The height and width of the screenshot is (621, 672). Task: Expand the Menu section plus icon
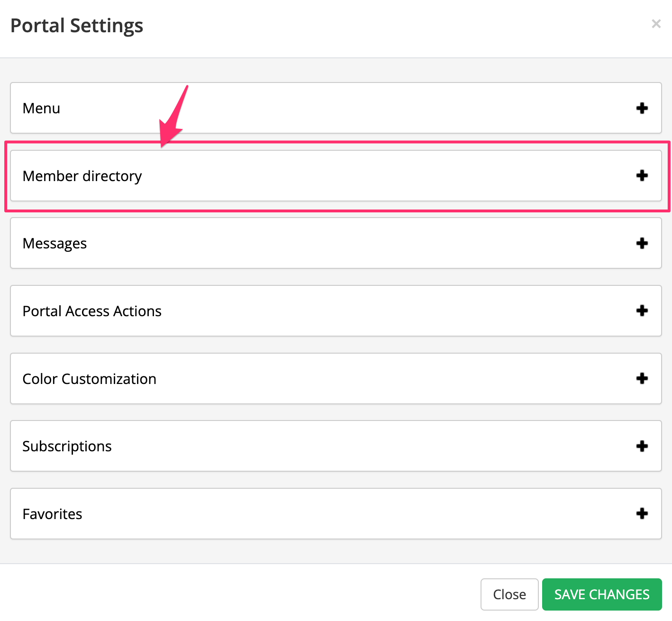point(642,108)
